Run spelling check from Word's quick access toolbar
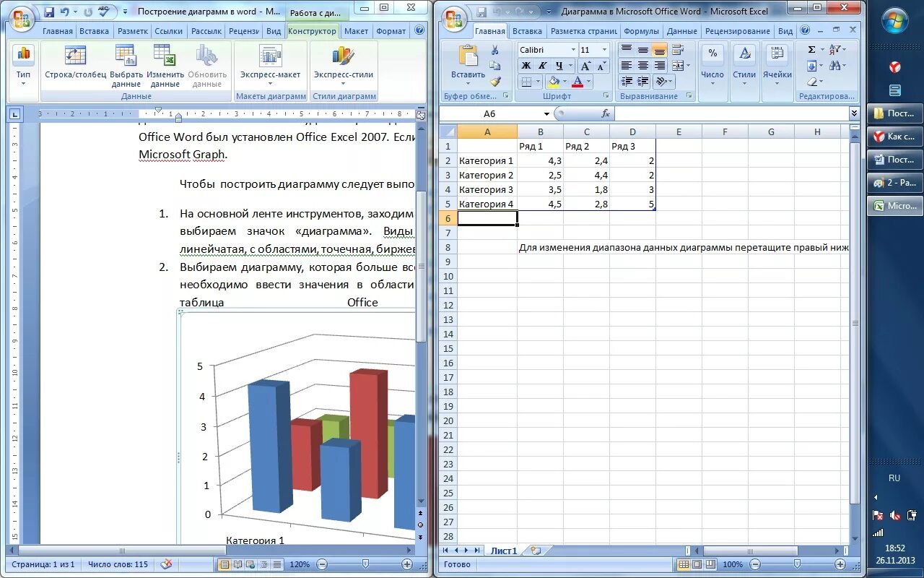The height and width of the screenshot is (578, 924). [x=103, y=12]
